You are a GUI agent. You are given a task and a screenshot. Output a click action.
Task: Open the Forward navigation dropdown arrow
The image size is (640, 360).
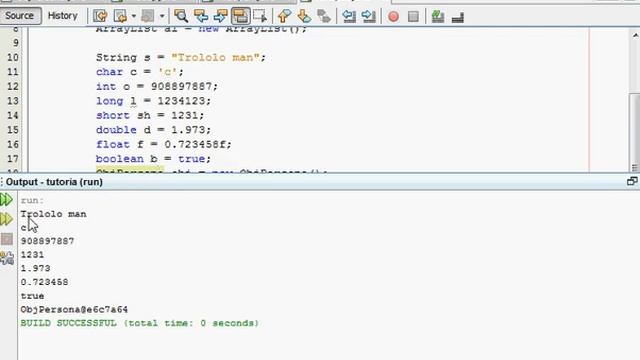point(162,16)
